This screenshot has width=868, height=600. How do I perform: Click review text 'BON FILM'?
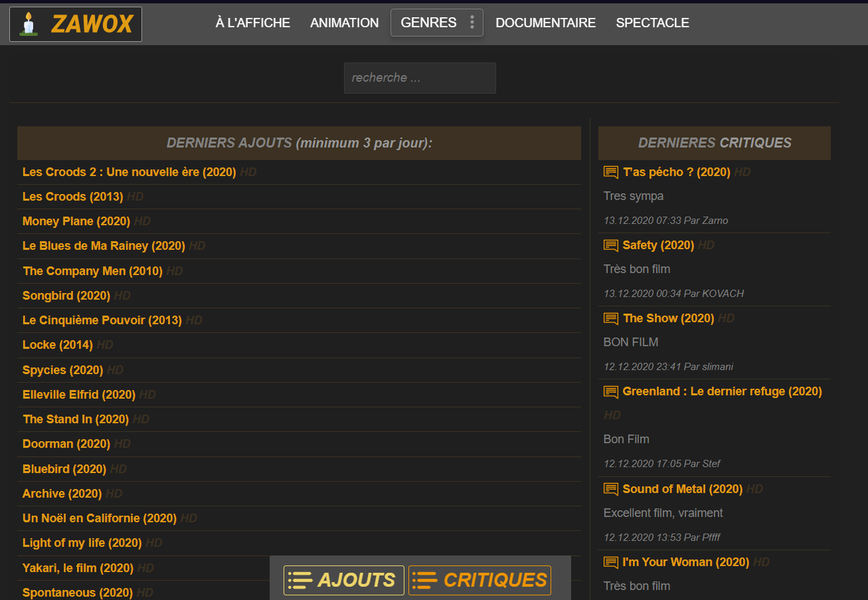(x=631, y=342)
